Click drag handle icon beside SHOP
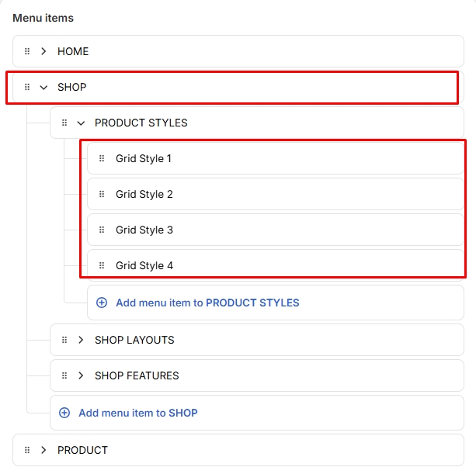Viewport: 476px width, 467px height. point(27,87)
